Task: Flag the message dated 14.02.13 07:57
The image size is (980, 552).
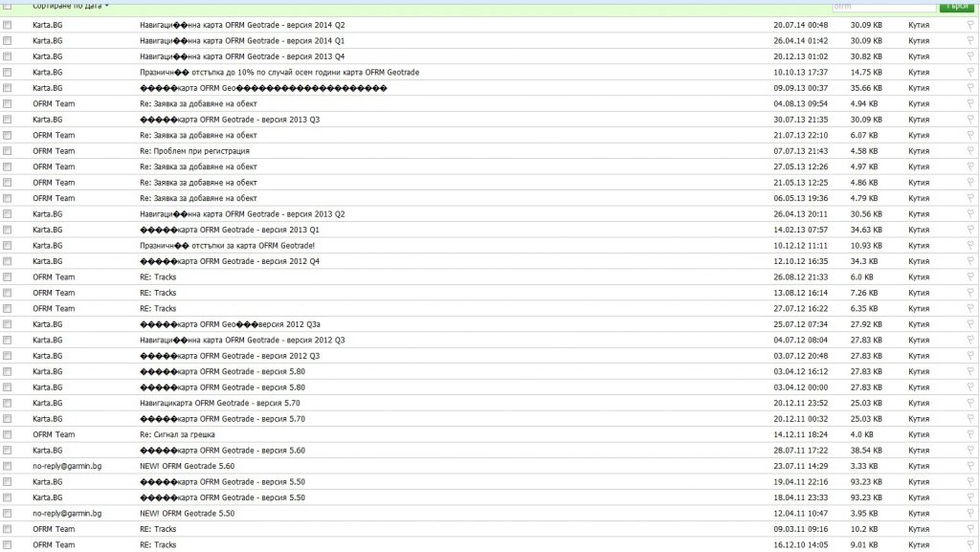Action: 970,230
